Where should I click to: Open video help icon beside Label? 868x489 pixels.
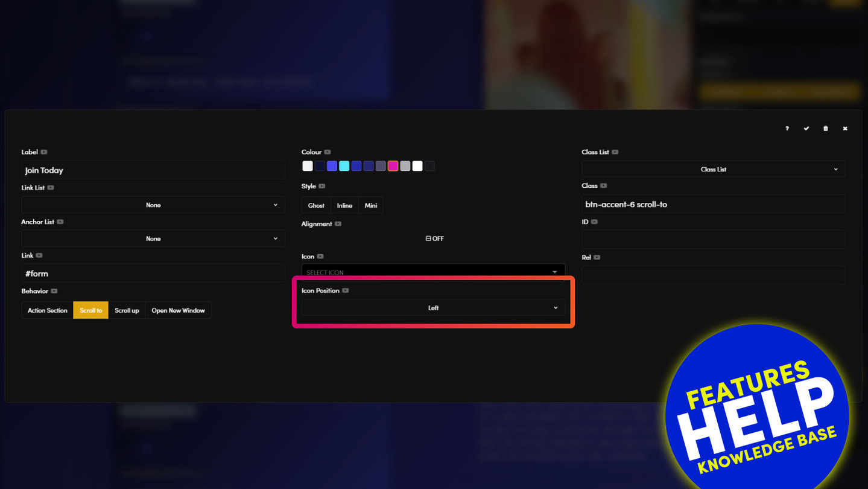(x=44, y=152)
